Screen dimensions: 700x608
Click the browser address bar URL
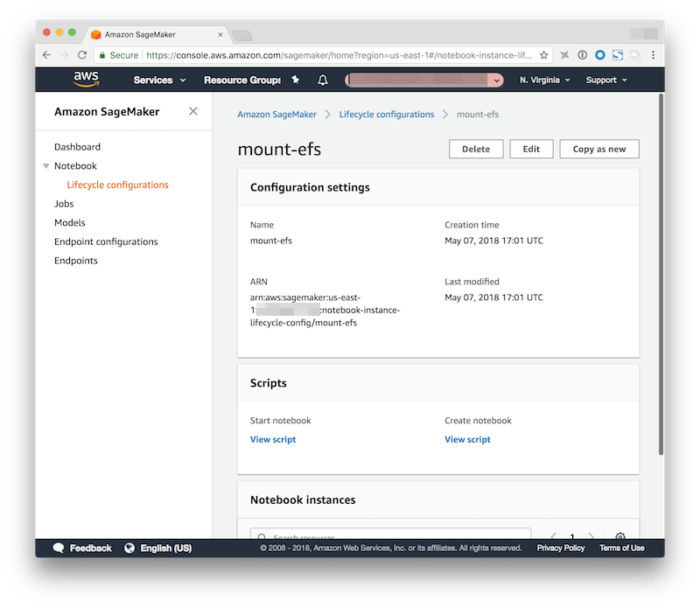click(339, 55)
